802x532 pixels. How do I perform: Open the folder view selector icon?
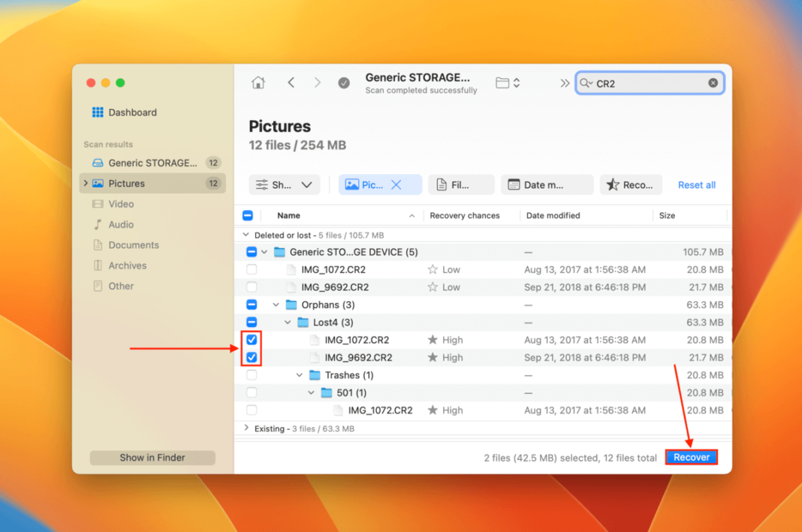[x=508, y=83]
